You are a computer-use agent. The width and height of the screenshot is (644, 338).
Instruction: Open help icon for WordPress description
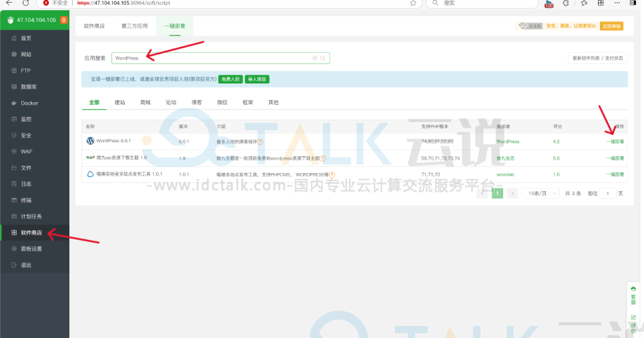260,142
